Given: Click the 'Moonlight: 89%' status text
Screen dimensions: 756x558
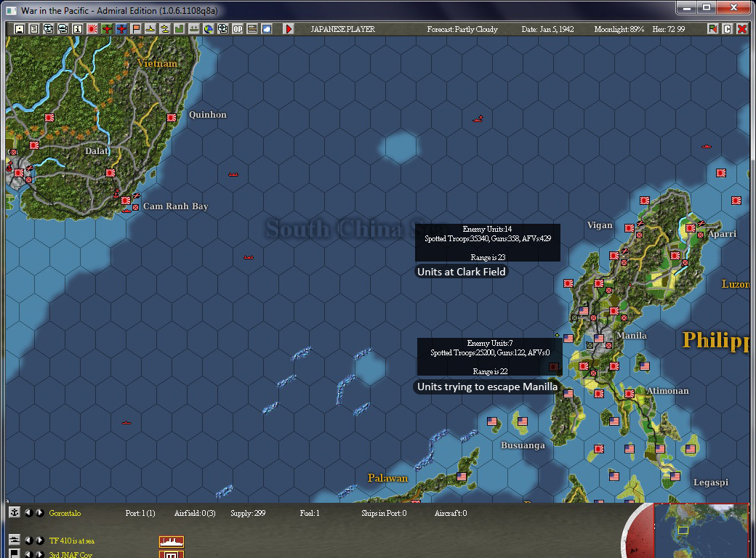Looking at the screenshot, I should tap(619, 29).
